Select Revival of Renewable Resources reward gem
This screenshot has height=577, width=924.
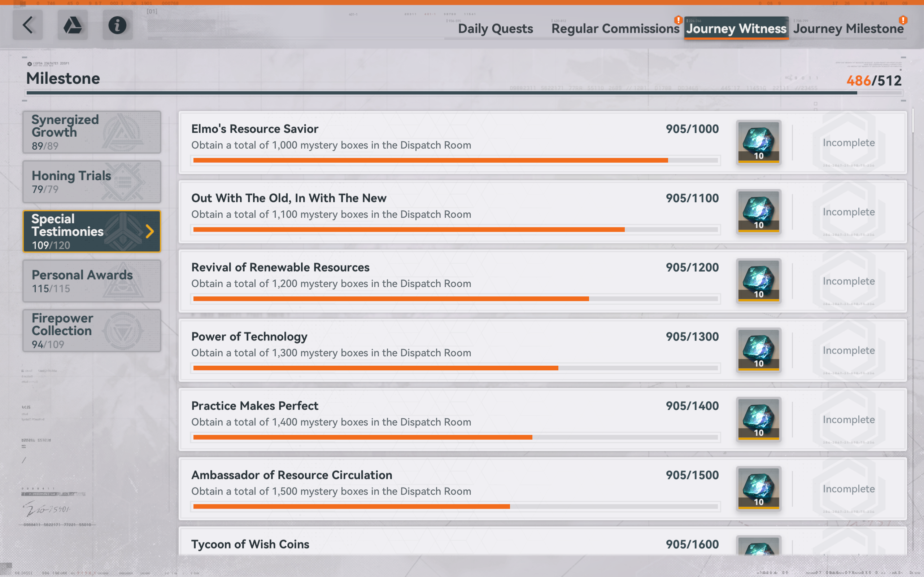coord(758,281)
